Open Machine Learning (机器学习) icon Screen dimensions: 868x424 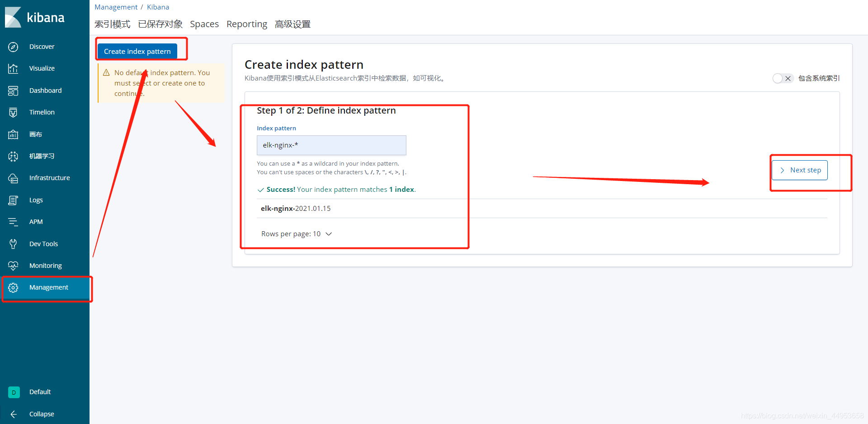pyautogui.click(x=13, y=156)
